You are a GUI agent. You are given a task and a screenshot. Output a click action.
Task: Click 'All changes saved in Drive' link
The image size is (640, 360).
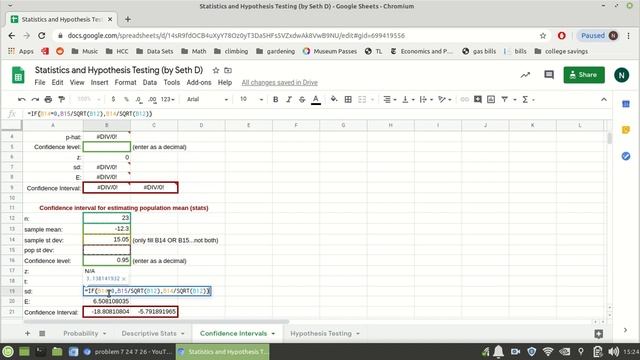click(280, 82)
